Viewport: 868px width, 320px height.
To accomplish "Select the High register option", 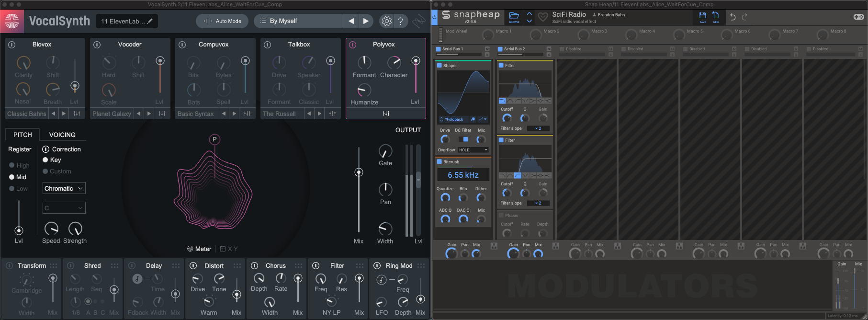I will pyautogui.click(x=19, y=165).
